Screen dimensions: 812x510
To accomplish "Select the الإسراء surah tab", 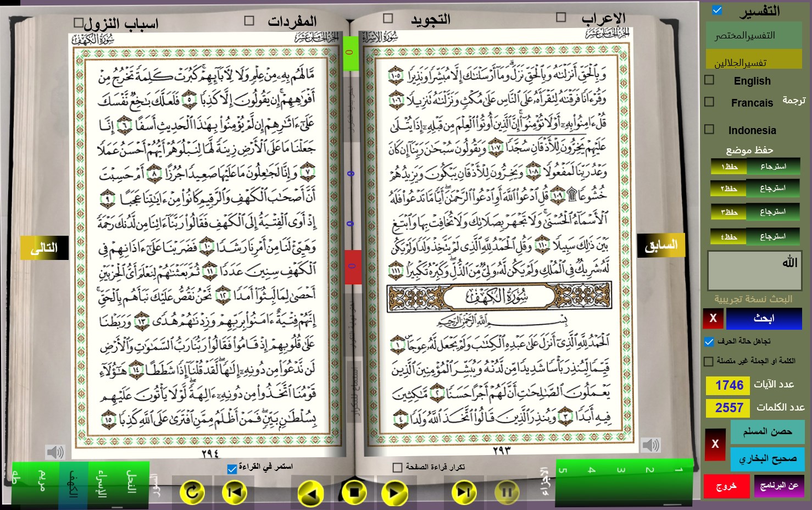I will 102,484.
